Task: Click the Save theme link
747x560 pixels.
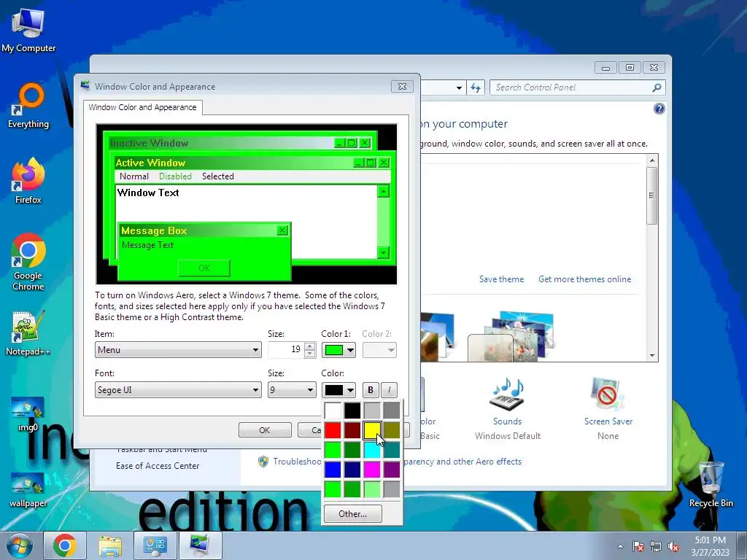Action: pyautogui.click(x=501, y=279)
